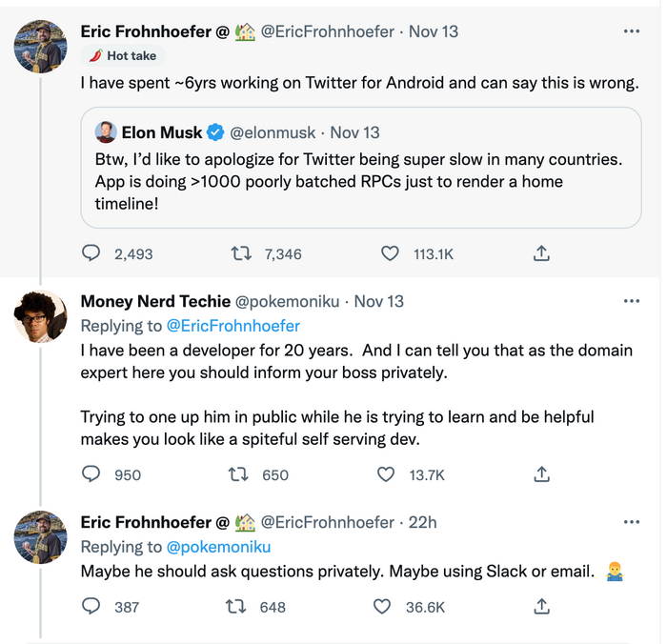Share Money Nerd Techie's tweet

click(540, 474)
